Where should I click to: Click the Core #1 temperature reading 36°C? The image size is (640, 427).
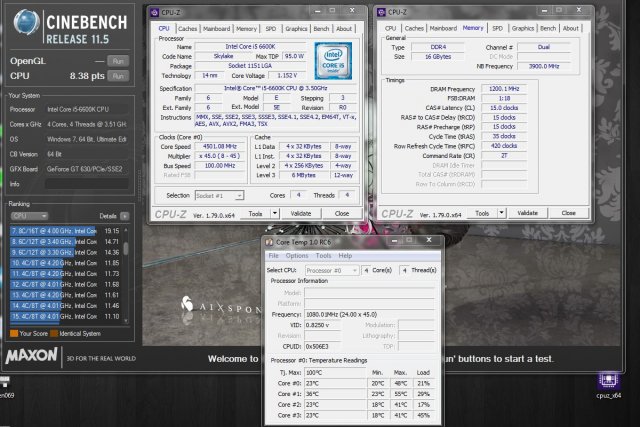coord(335,394)
